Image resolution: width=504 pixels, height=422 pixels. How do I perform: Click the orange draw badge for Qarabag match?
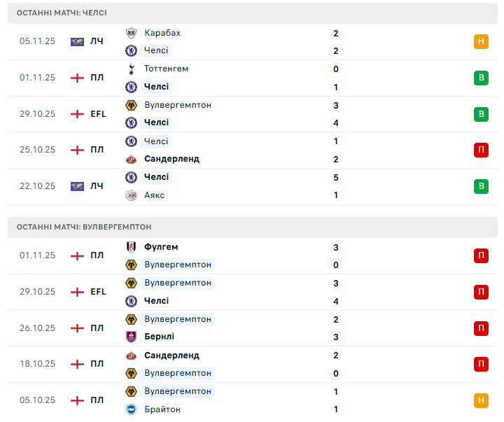pos(481,41)
